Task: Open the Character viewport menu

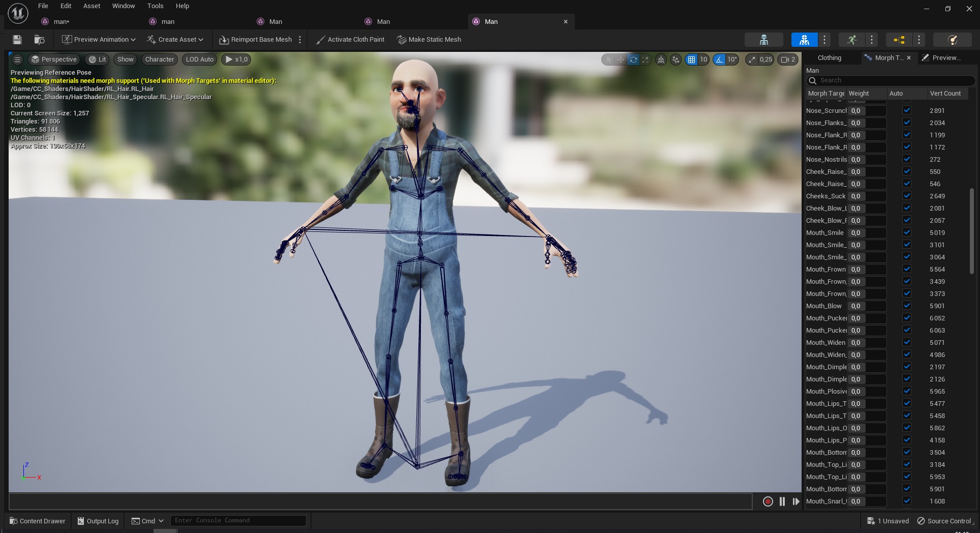Action: (160, 60)
